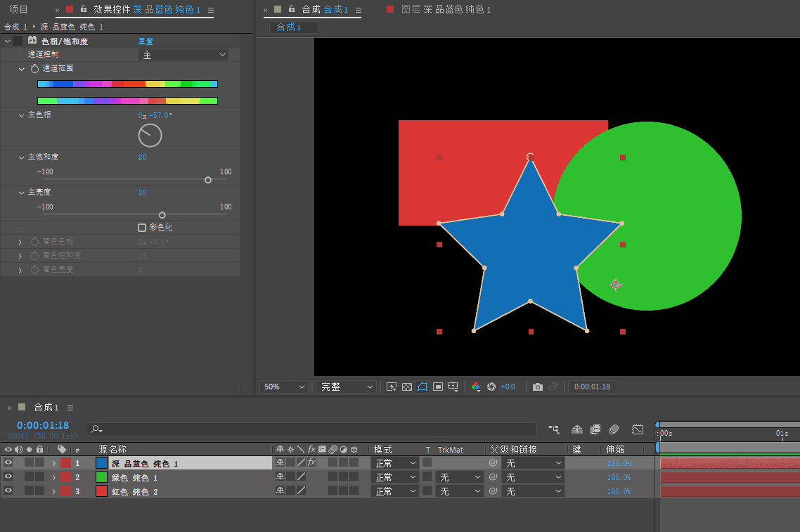This screenshot has height=532, width=800.
Task: Click the 合成1 breadcrumb tab in viewer
Action: (x=293, y=27)
